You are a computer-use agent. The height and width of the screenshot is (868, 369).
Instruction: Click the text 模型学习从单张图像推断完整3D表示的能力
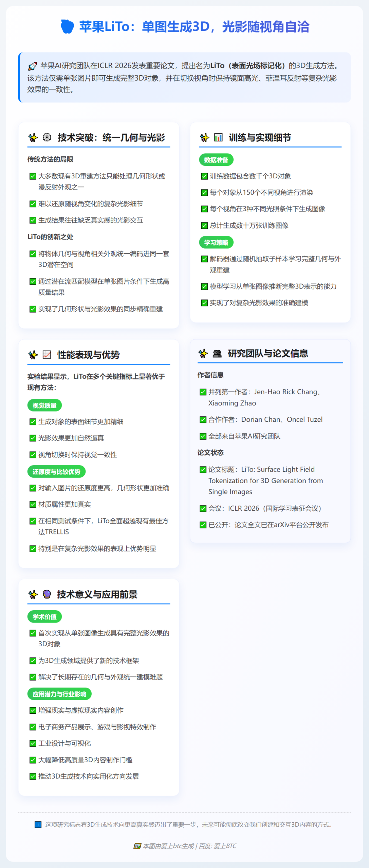click(273, 286)
